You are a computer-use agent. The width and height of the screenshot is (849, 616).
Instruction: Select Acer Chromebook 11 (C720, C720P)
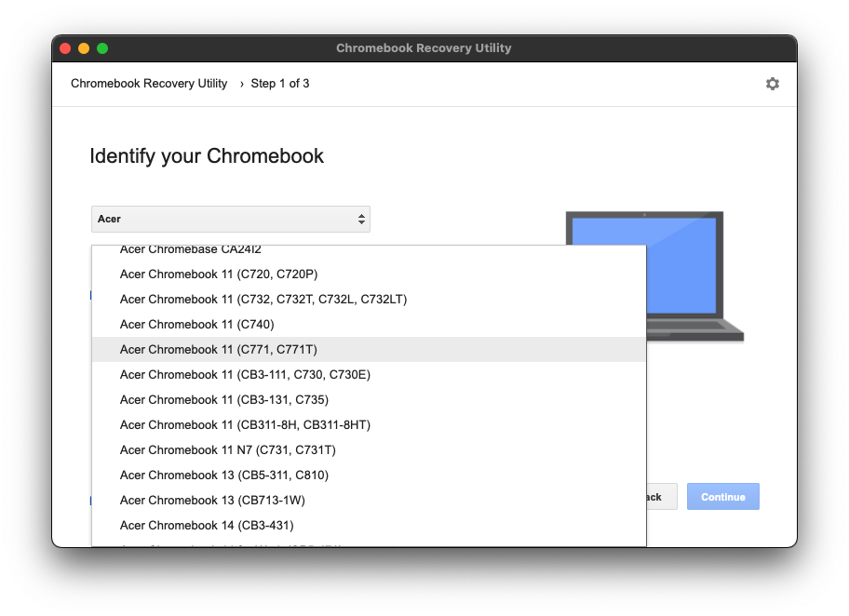(369, 275)
